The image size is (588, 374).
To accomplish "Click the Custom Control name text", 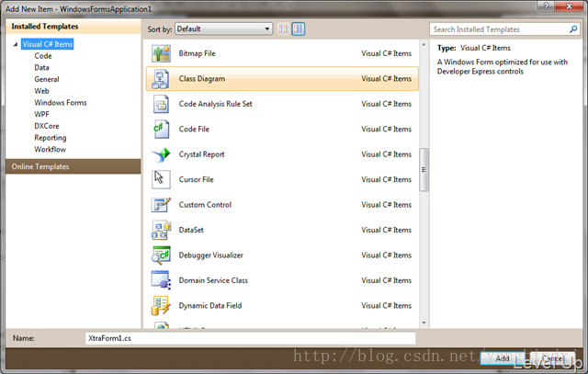I will coord(205,205).
